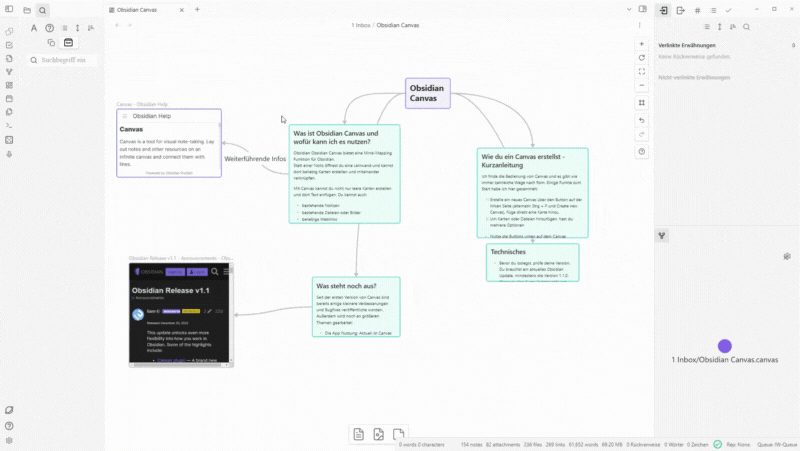
Task: Open settings gear at bottom left
Action: 9,440
